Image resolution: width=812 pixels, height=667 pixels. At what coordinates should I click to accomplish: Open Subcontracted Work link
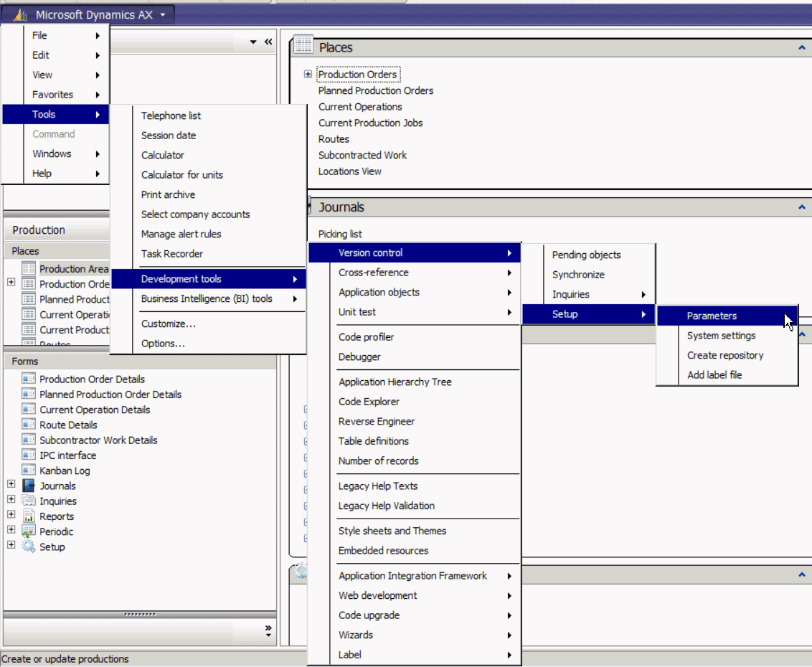pos(362,155)
